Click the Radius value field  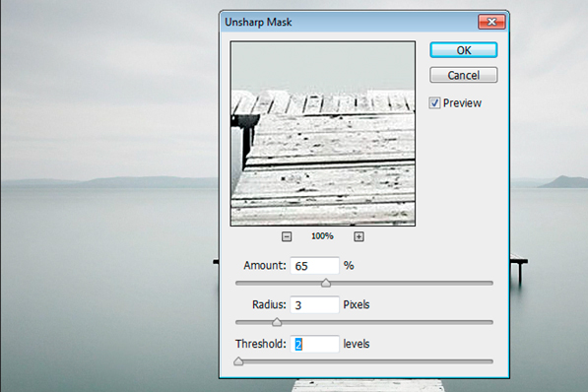pyautogui.click(x=314, y=304)
